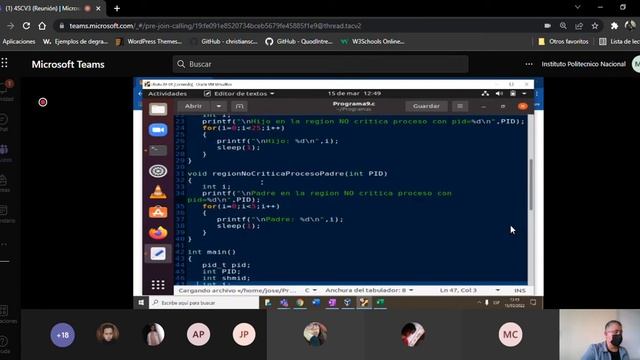Open the Ejemplos de degra... bookmark
The width and height of the screenshot is (640, 360).
[x=76, y=42]
